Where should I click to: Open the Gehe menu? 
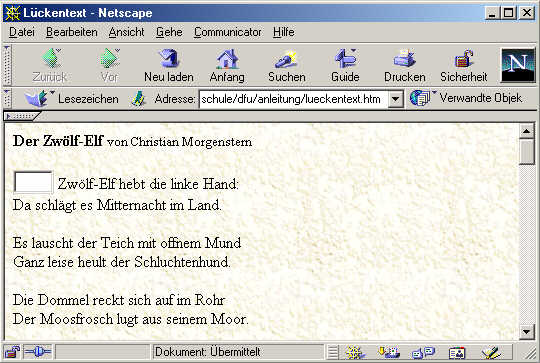[169, 32]
